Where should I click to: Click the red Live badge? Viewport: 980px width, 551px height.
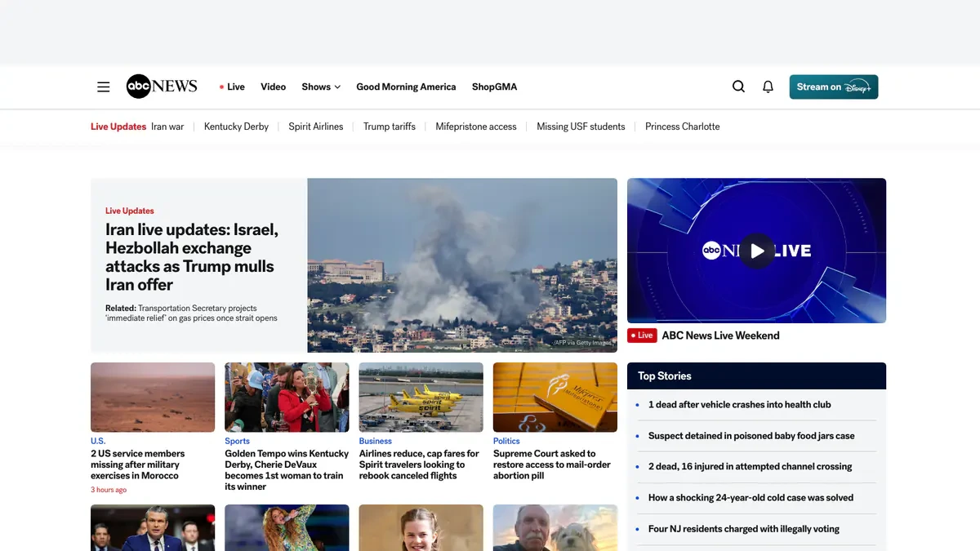point(642,335)
